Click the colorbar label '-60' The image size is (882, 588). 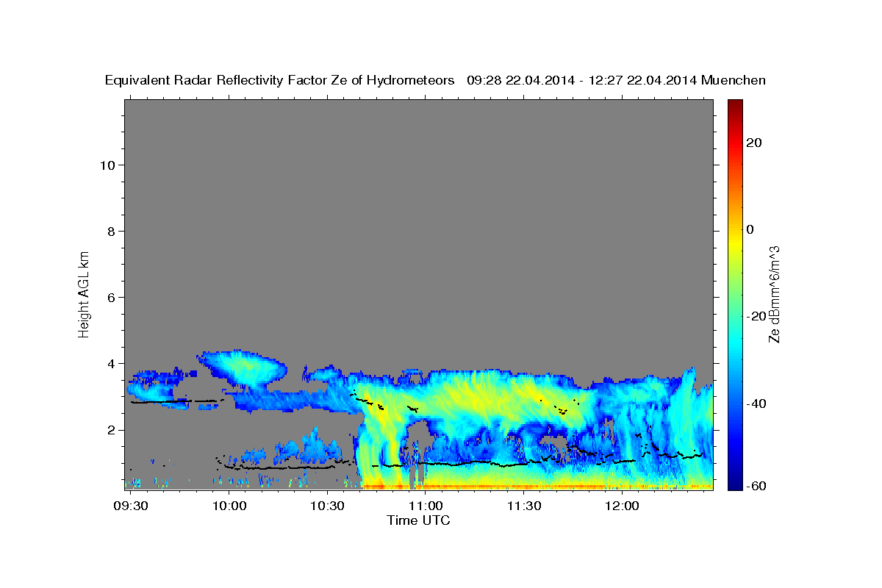coord(757,486)
